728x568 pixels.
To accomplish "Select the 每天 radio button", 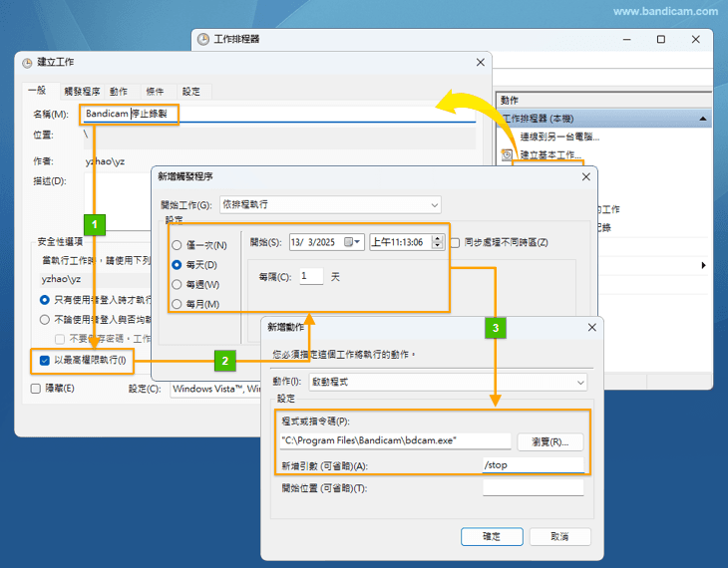I will (x=177, y=265).
